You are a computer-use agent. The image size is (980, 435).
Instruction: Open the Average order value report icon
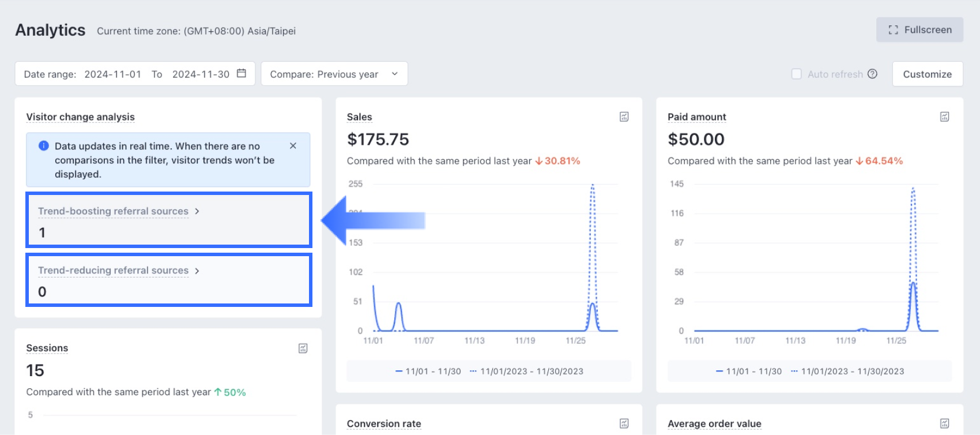pos(944,423)
